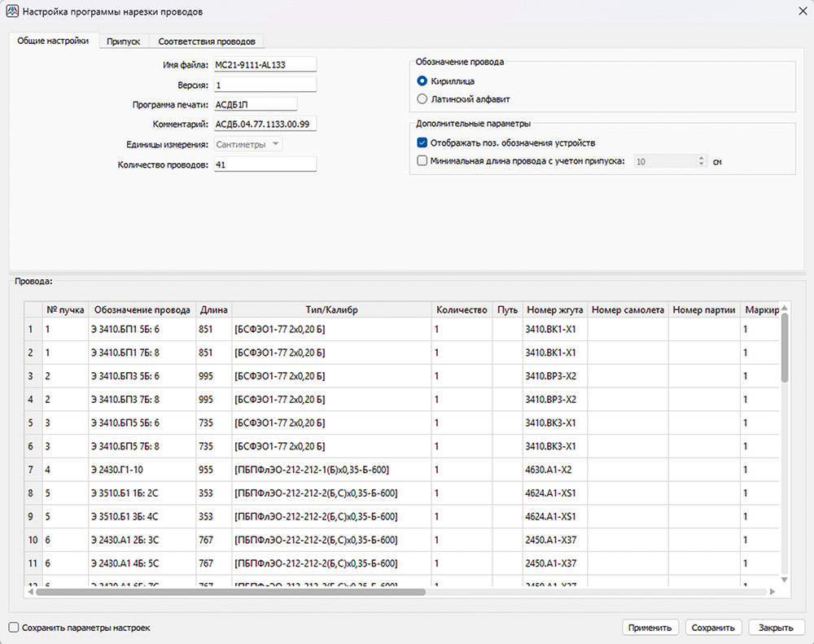Click the Количество проводов field

[x=264, y=164]
